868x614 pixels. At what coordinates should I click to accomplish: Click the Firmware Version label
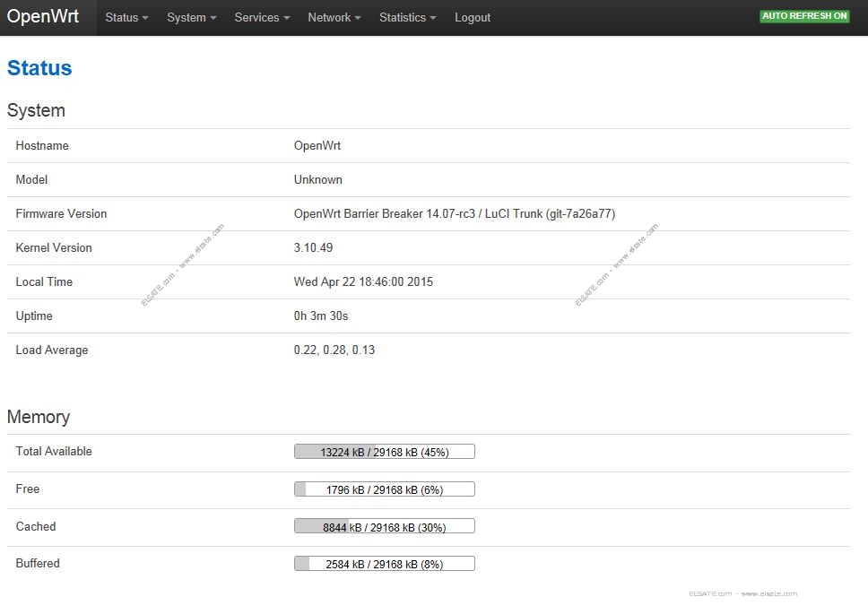click(62, 213)
